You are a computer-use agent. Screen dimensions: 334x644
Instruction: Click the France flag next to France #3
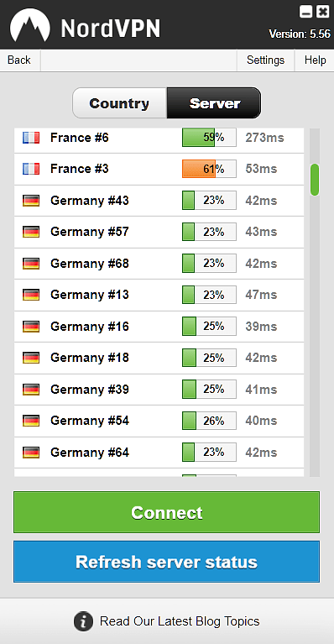pos(31,169)
